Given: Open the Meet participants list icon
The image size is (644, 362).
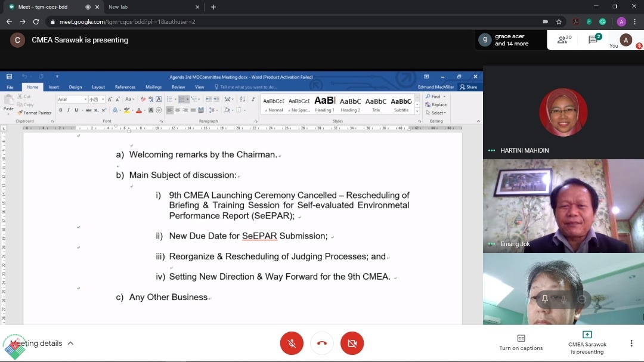Looking at the screenshot, I should [x=564, y=39].
